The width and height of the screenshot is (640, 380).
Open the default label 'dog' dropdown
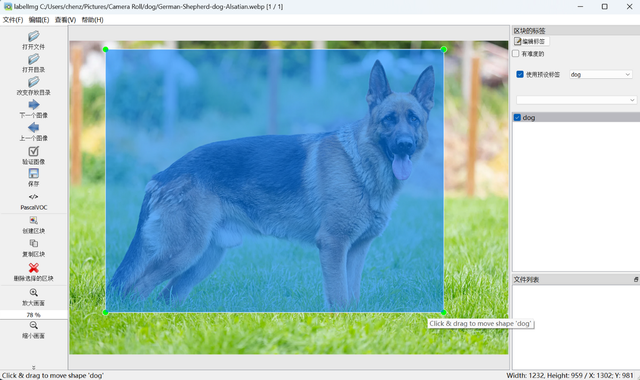click(x=600, y=74)
